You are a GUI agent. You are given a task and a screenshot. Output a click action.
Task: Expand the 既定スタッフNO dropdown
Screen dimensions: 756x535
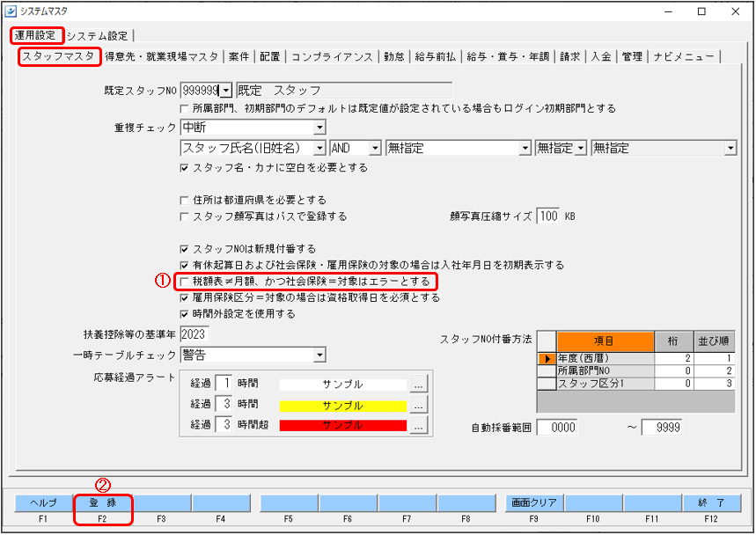click(225, 91)
